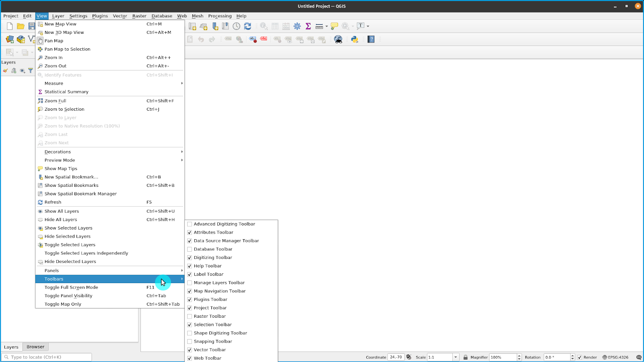644x362 pixels.
Task: Click the New GeoPackage Layer icon
Action: (x=21, y=39)
